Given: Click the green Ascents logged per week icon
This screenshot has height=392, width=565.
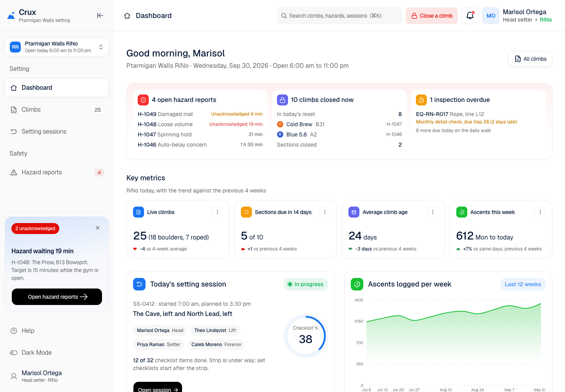Looking at the screenshot, I should point(357,284).
